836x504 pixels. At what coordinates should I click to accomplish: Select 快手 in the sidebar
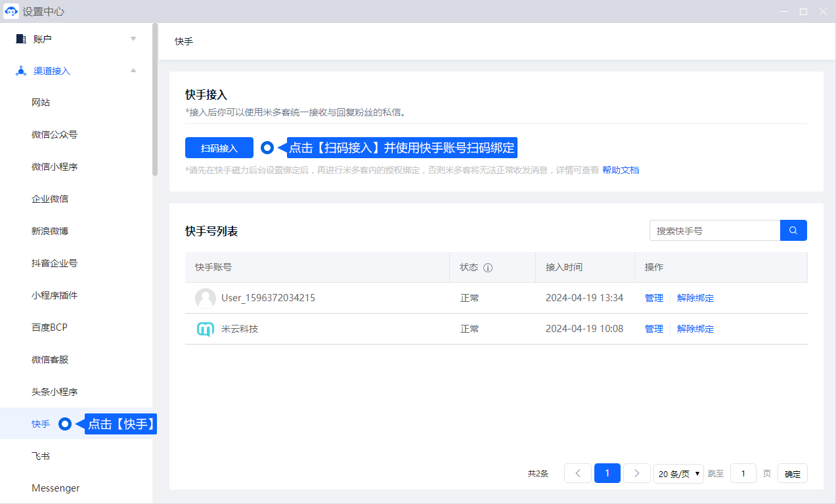point(41,425)
